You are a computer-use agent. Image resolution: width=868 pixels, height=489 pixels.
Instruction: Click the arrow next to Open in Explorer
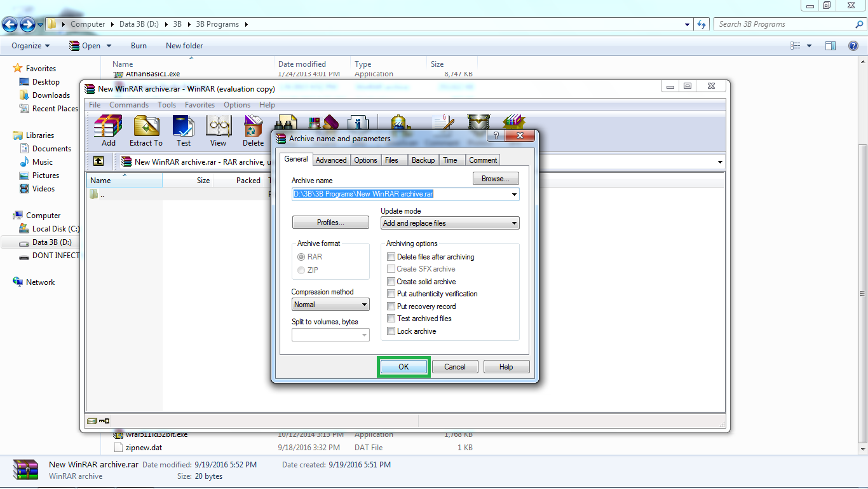109,46
